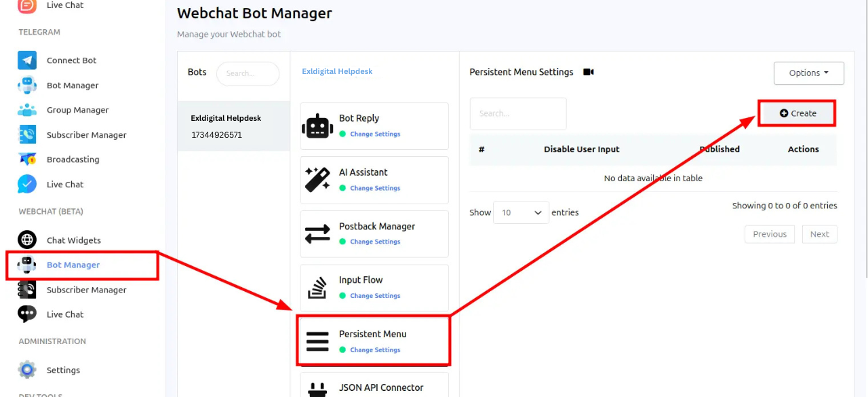
Task: Sort by the Published column header
Action: pyautogui.click(x=719, y=149)
